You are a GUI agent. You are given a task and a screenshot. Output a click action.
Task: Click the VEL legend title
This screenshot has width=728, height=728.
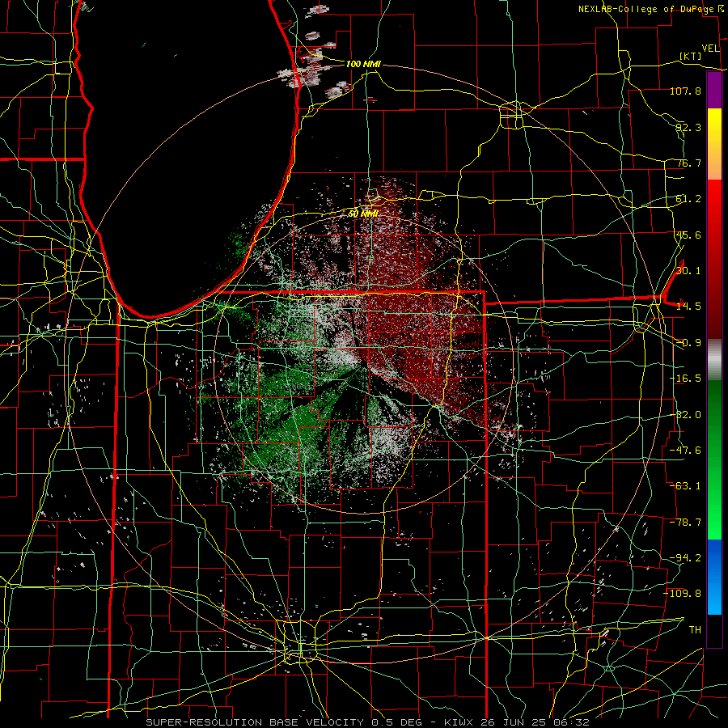pos(710,48)
